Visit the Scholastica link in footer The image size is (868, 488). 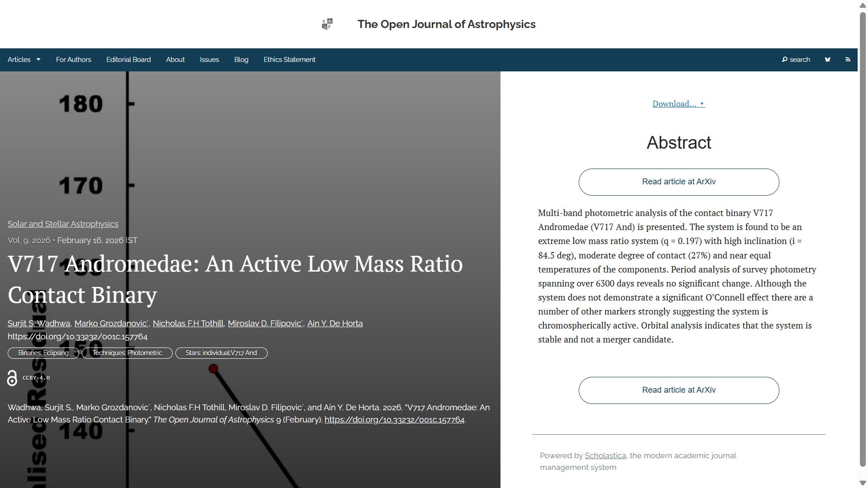tap(605, 456)
